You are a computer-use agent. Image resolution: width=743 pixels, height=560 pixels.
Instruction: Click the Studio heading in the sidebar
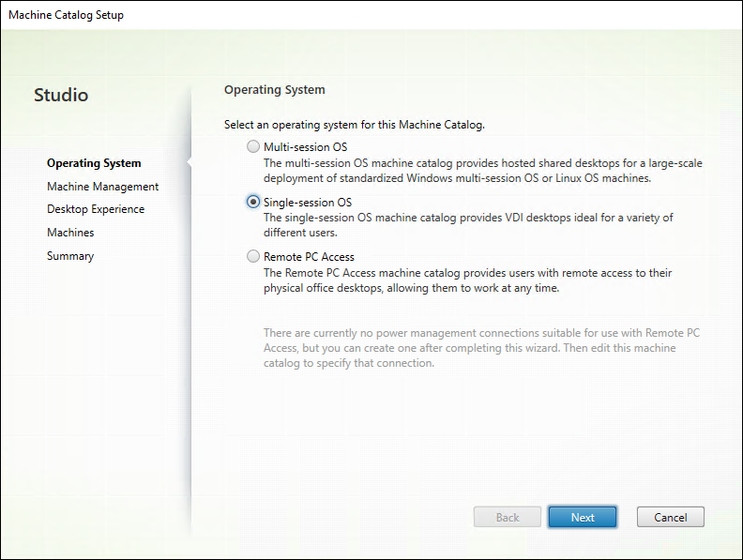61,95
